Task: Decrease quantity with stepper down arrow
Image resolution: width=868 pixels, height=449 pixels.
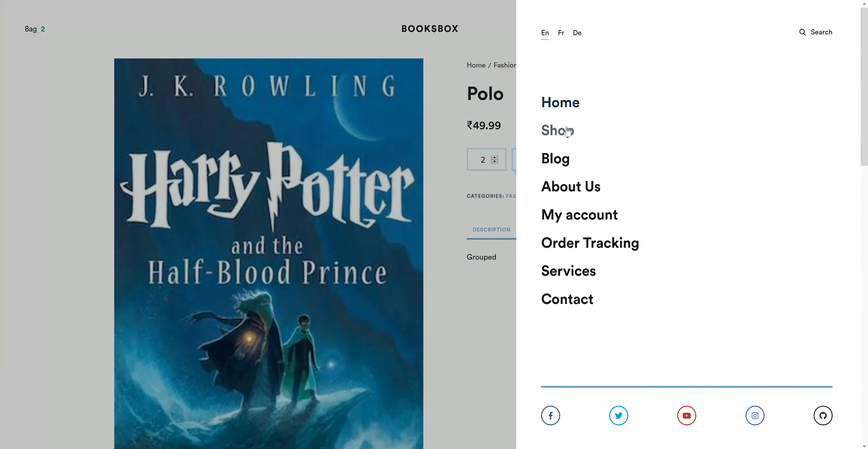Action: tap(495, 161)
